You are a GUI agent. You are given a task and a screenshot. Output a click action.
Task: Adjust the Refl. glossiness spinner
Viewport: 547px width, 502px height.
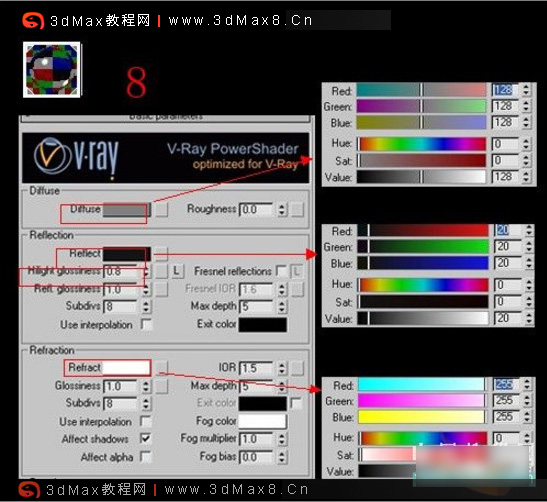click(x=147, y=289)
